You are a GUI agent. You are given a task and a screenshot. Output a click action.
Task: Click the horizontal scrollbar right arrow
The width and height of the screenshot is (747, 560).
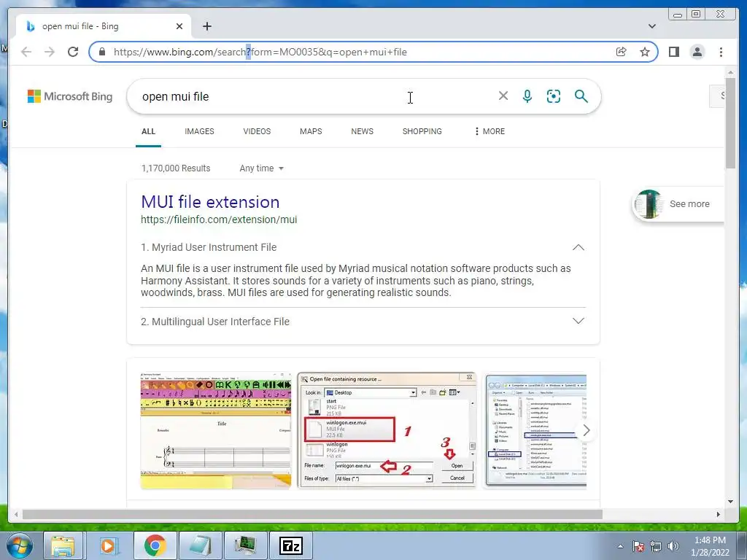pyautogui.click(x=719, y=514)
